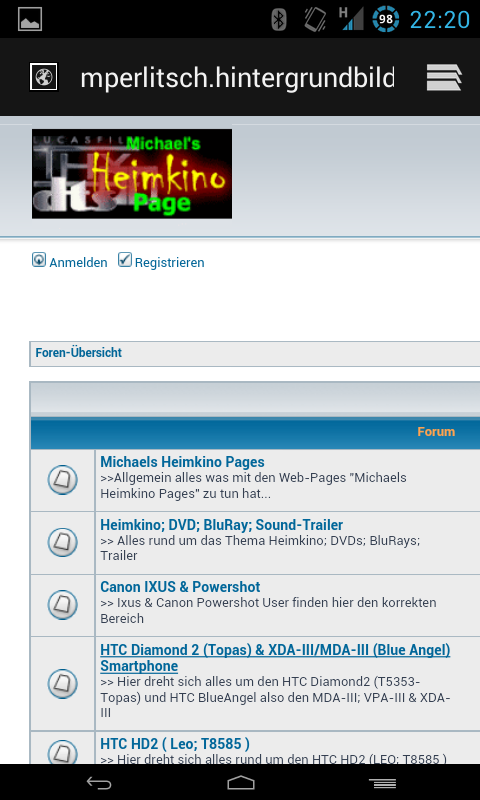Select the description about HTC Diamond2 (T5353-Topas)

275,697
